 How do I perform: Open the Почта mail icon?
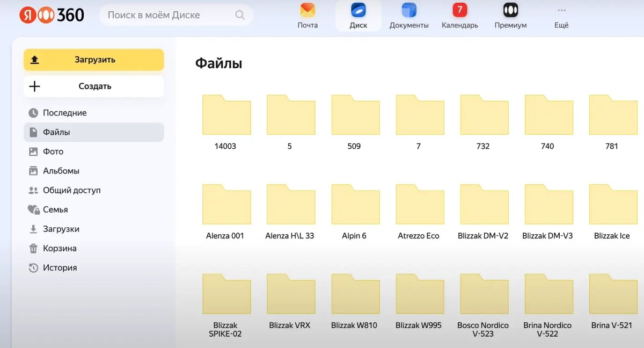[308, 10]
